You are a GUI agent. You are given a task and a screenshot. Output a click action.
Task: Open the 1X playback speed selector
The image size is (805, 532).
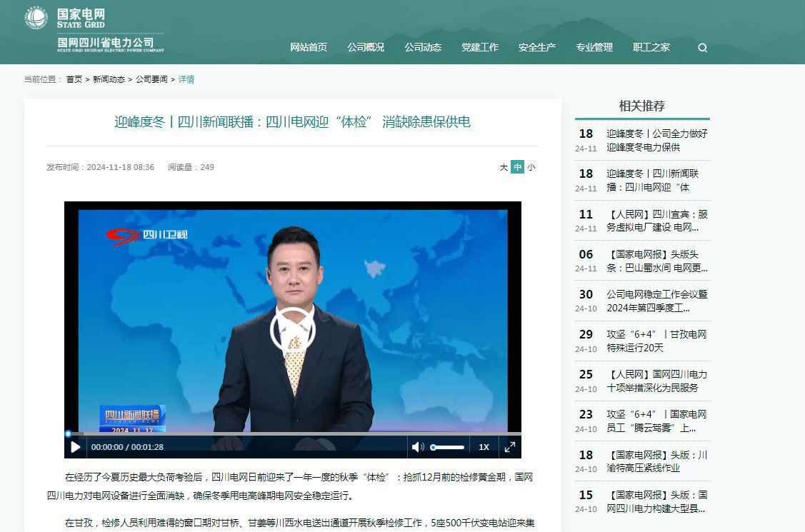point(484,447)
